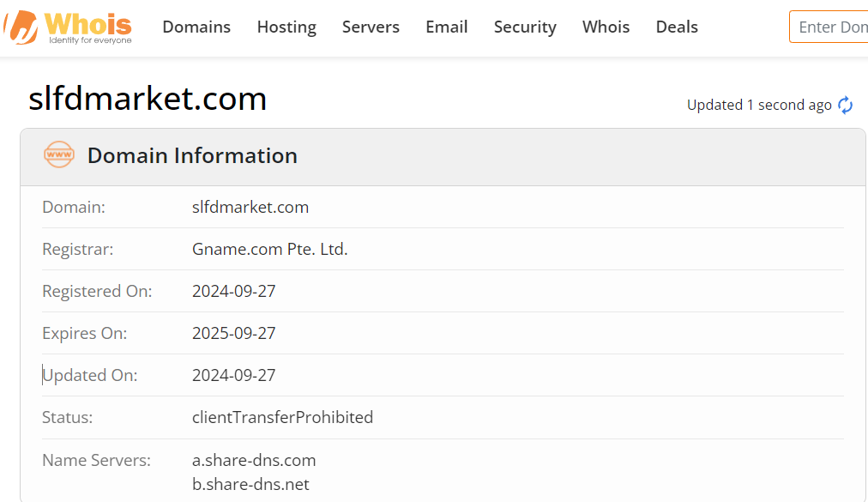Open the Email menu
Image resolution: width=868 pixels, height=502 pixels.
[x=447, y=27]
